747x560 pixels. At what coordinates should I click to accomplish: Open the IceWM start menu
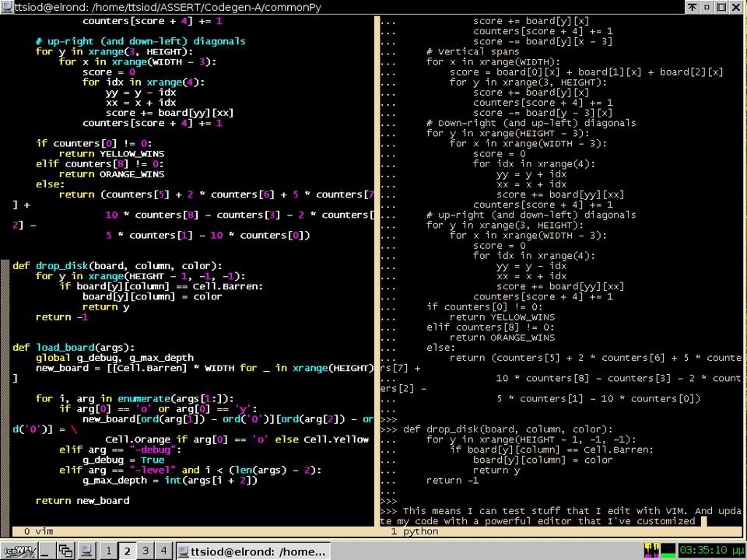point(19,551)
